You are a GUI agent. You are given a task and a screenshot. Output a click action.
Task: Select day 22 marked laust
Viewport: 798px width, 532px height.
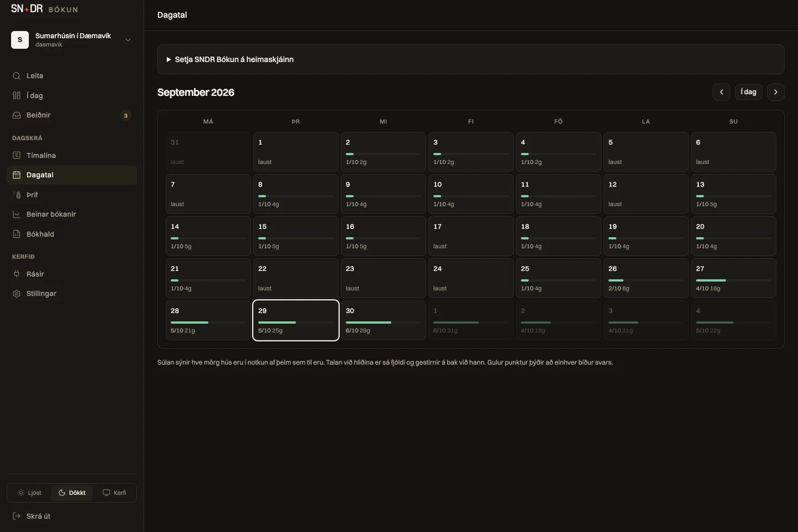(296, 278)
